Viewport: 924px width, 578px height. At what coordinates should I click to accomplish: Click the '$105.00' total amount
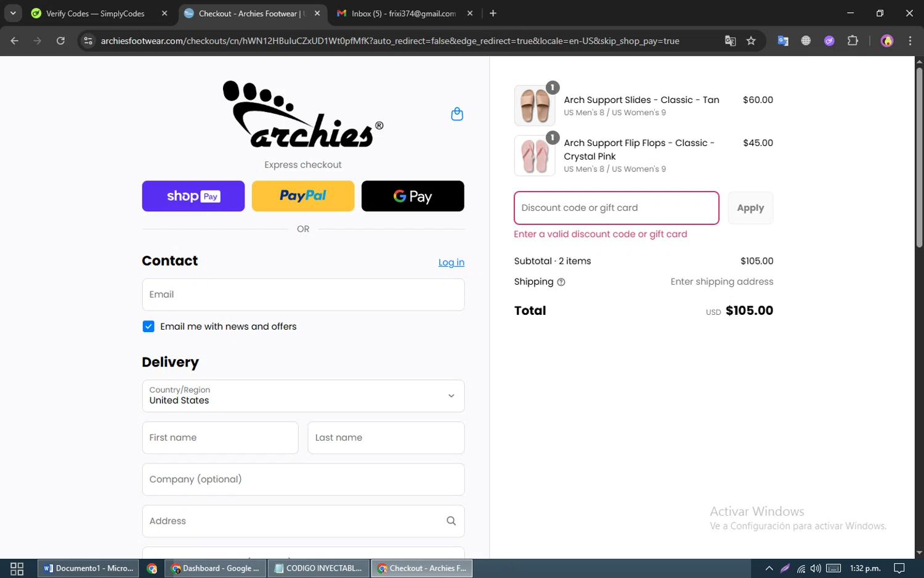(749, 311)
